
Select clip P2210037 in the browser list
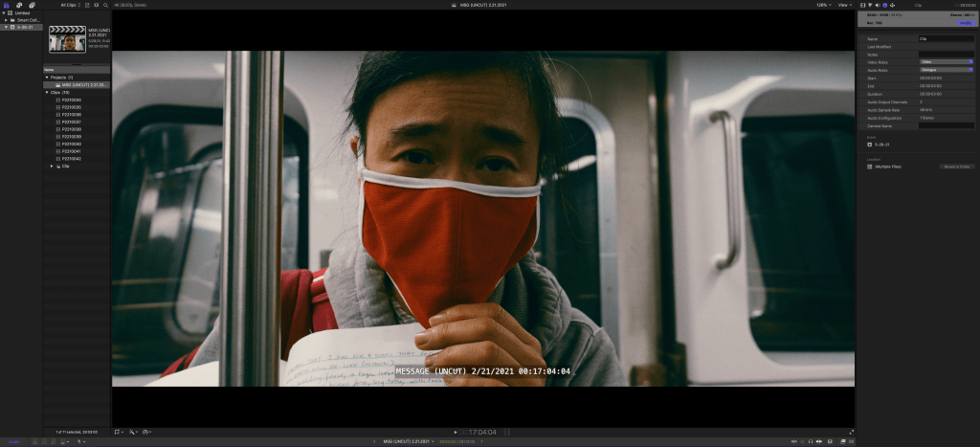click(x=73, y=122)
